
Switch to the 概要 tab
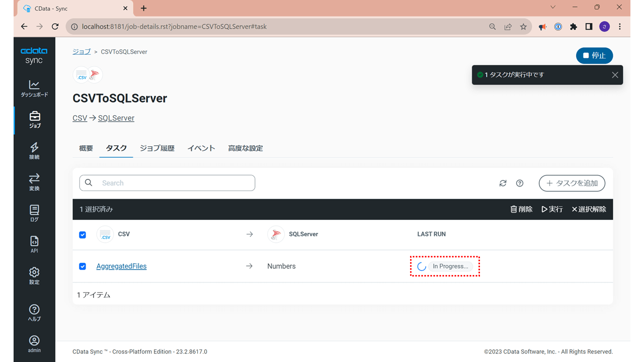pyautogui.click(x=86, y=148)
